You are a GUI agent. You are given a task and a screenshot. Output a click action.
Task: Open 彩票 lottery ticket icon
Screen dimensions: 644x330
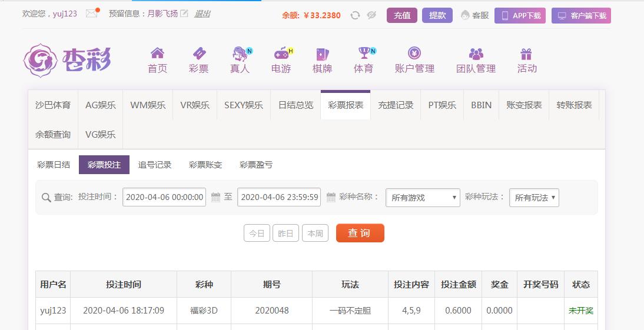(x=199, y=54)
